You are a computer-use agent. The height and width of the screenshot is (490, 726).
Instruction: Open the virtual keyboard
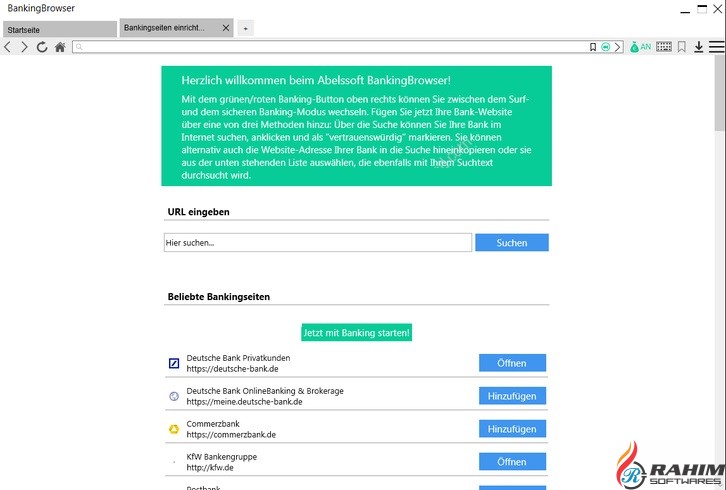click(x=664, y=47)
